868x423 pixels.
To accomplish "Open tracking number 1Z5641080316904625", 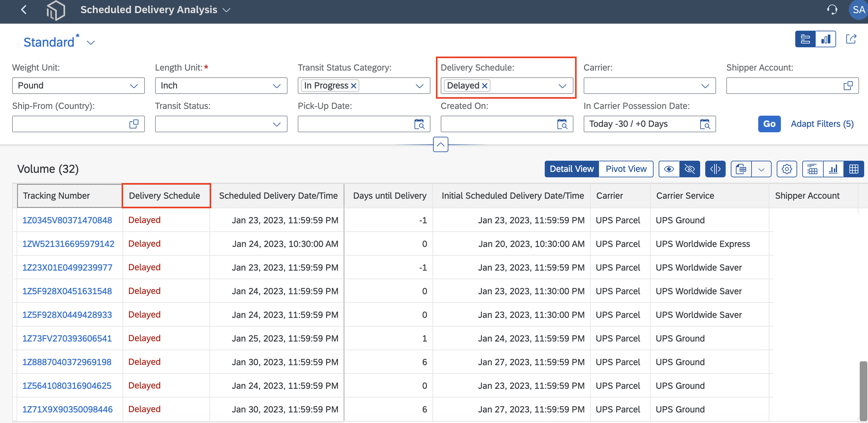I will pos(67,385).
